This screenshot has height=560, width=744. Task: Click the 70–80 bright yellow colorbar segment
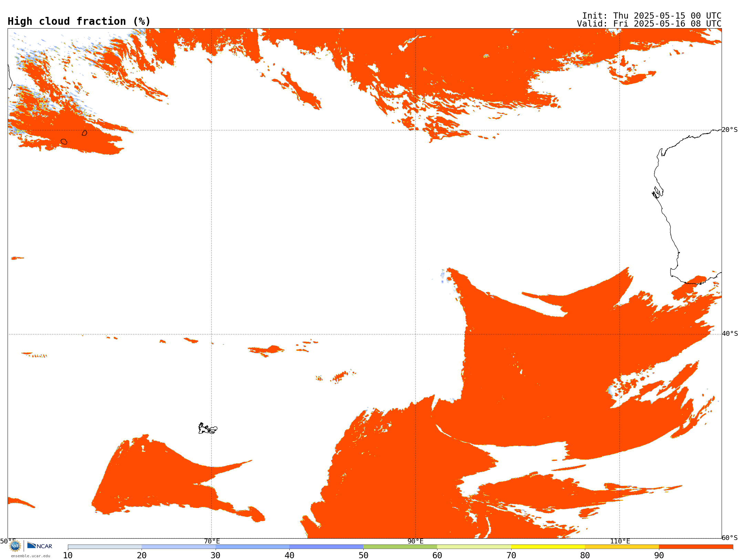548,547
